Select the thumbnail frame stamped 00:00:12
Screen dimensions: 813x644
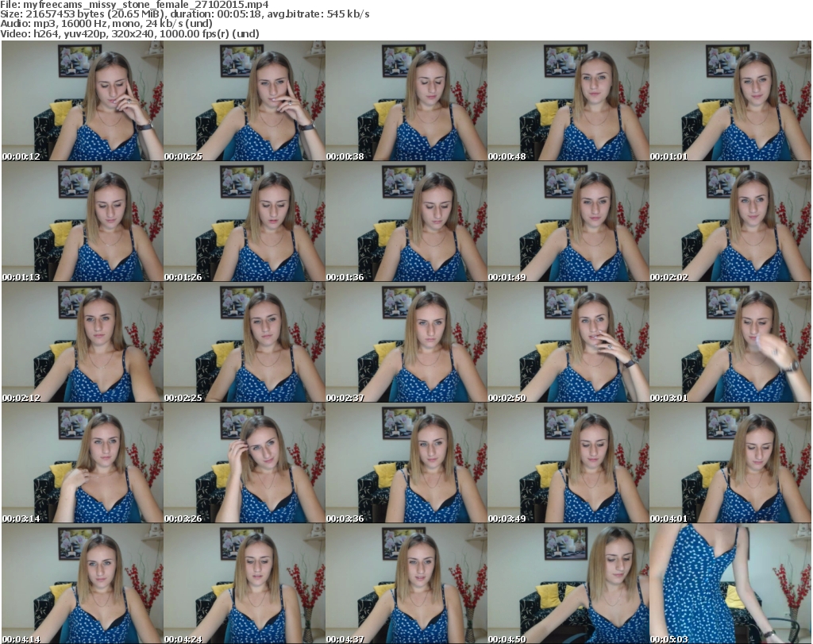[83, 101]
